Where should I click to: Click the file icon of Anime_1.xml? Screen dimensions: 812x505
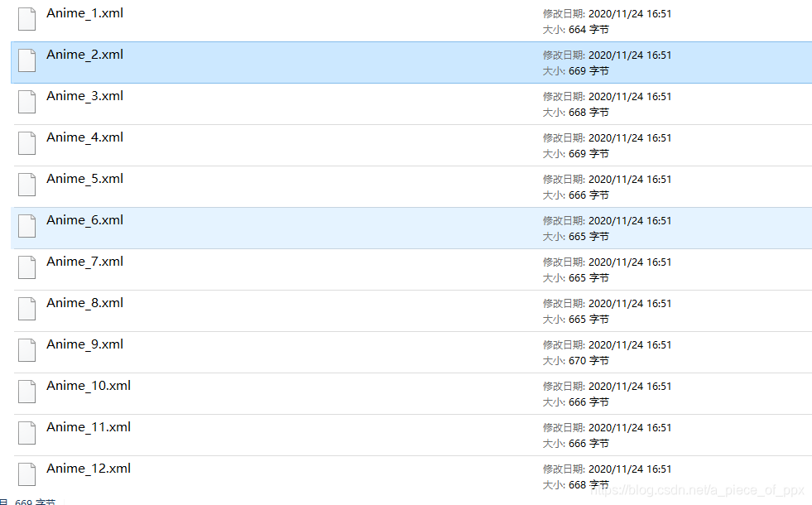click(x=27, y=19)
